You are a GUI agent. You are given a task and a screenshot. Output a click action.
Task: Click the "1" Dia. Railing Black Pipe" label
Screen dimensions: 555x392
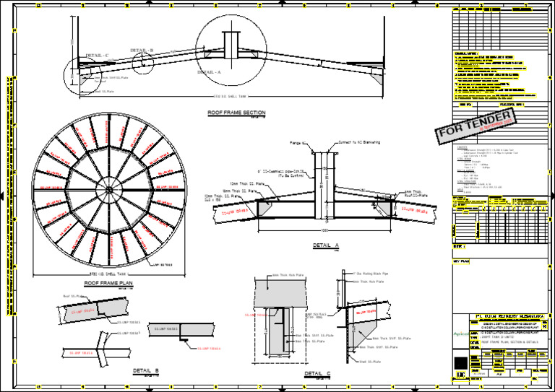click(x=370, y=274)
